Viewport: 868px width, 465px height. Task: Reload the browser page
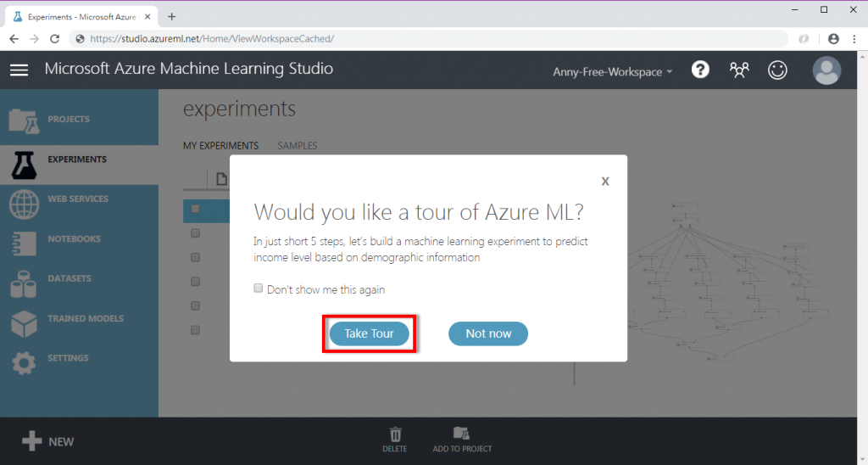(54, 39)
